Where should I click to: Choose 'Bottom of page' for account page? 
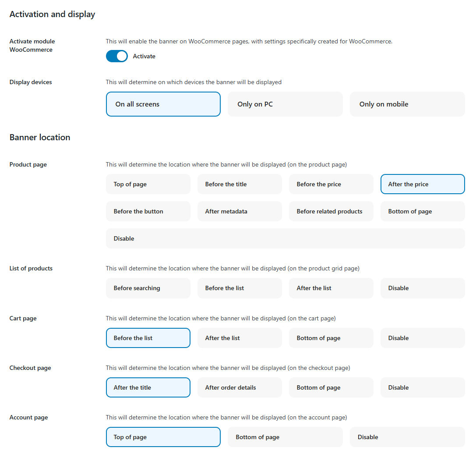pyautogui.click(x=285, y=437)
